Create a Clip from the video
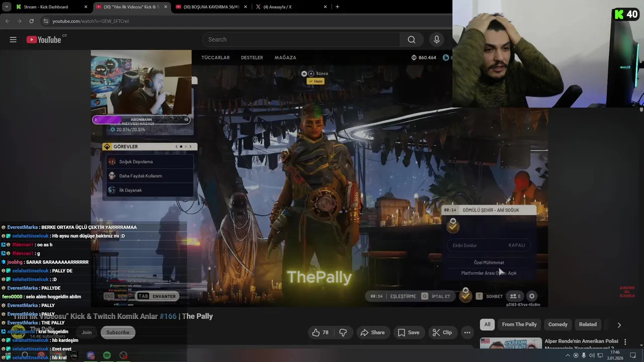Image resolution: width=644 pixels, height=362 pixels. click(442, 332)
